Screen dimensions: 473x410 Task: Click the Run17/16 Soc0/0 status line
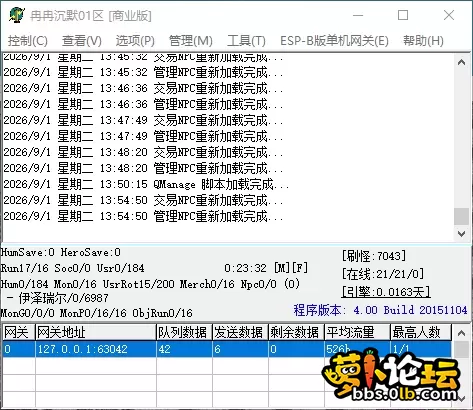click(72, 268)
